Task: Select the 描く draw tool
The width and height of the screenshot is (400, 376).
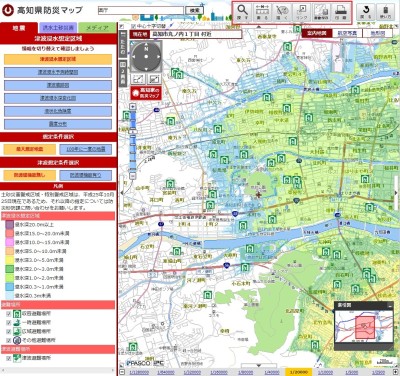Action: 282,12
